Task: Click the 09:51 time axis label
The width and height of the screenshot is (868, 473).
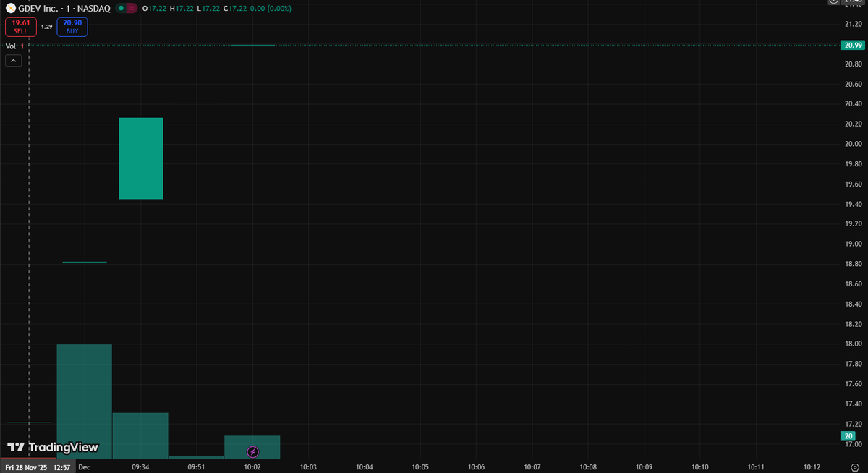Action: (x=196, y=467)
